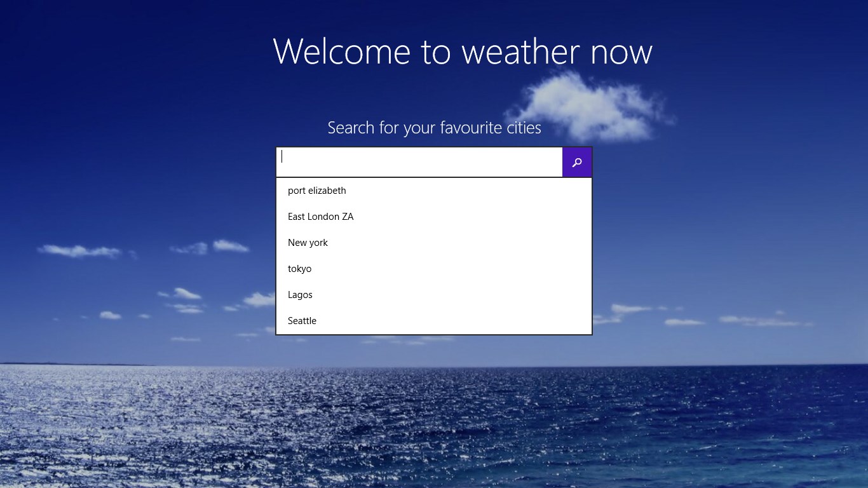Choose the Japanese city from suggestions
The image size is (868, 488).
(299, 268)
